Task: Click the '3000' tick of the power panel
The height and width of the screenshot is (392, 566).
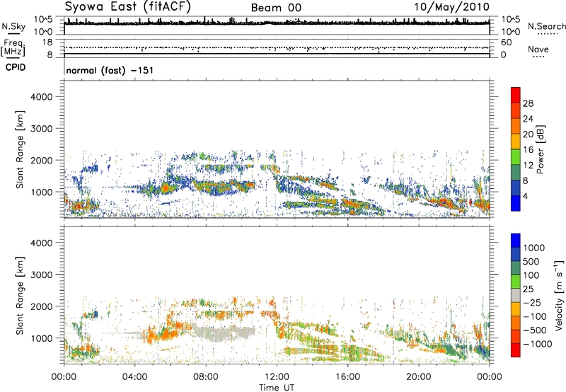Action: (x=41, y=129)
